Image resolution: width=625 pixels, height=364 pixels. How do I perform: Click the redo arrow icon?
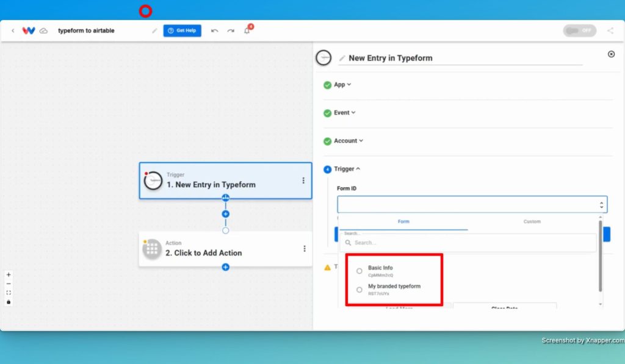pyautogui.click(x=231, y=30)
